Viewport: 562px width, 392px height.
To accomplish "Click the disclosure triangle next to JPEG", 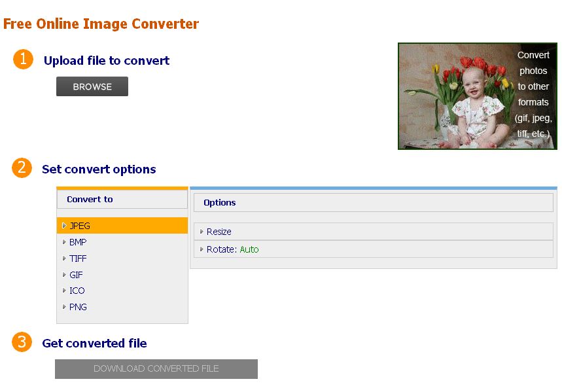I will (x=64, y=225).
